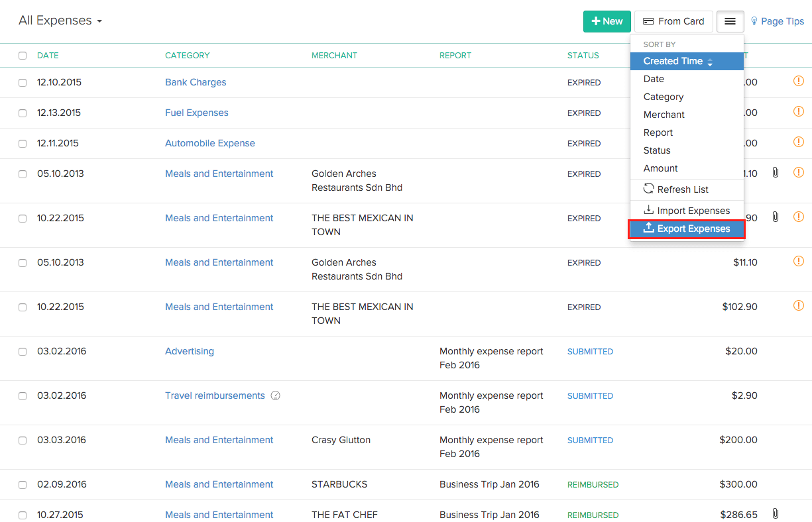Viewport: 812px width, 522px height.
Task: Open the From Card panel
Action: (x=673, y=21)
